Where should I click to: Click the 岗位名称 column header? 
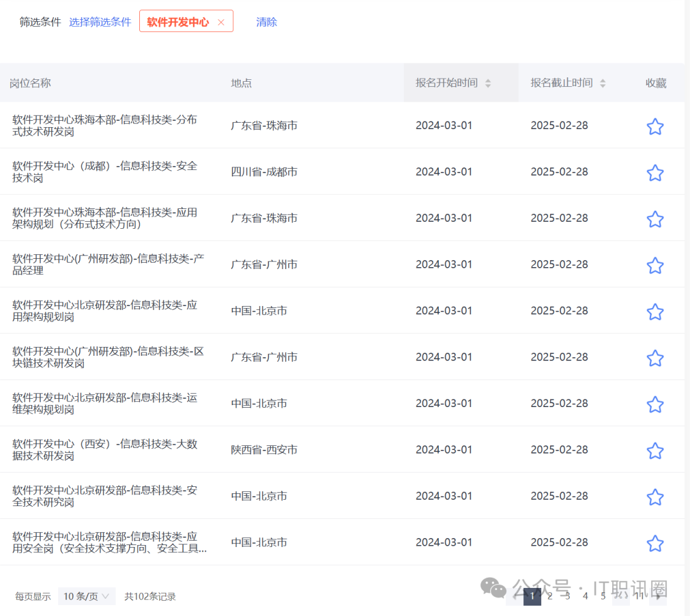click(x=30, y=83)
